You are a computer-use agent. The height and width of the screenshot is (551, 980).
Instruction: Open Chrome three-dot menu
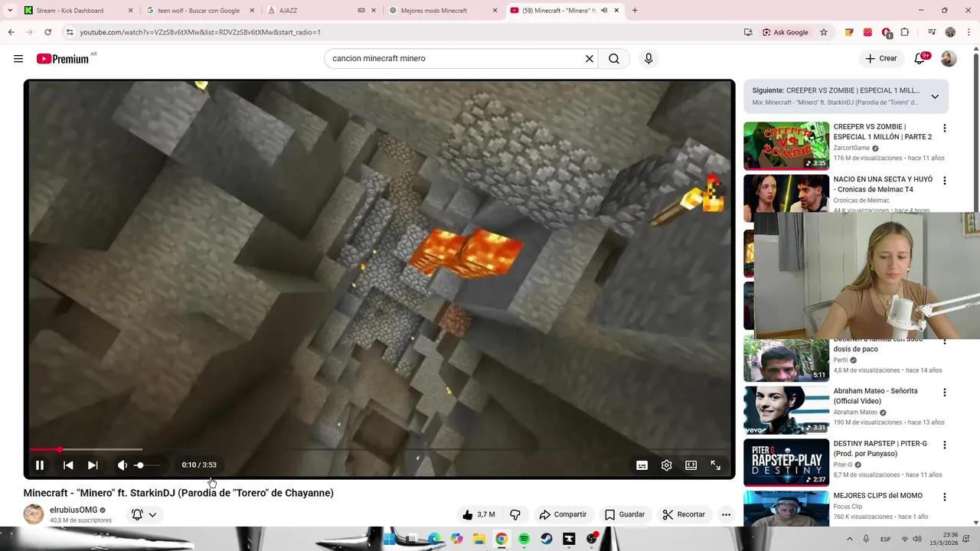[968, 32]
